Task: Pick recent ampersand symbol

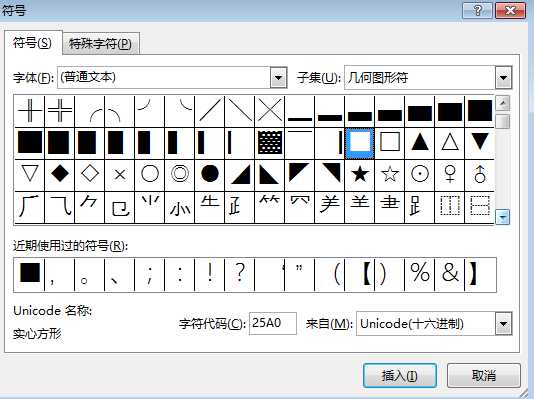Action: 450,274
